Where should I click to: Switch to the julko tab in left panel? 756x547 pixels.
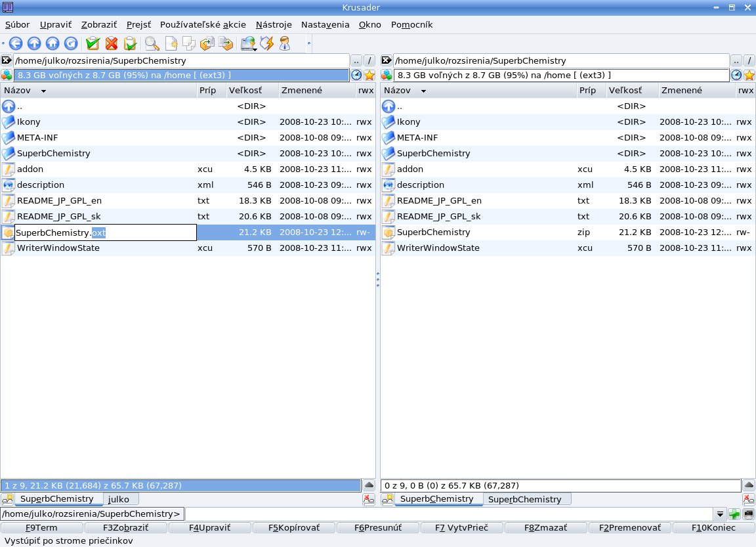(119, 499)
